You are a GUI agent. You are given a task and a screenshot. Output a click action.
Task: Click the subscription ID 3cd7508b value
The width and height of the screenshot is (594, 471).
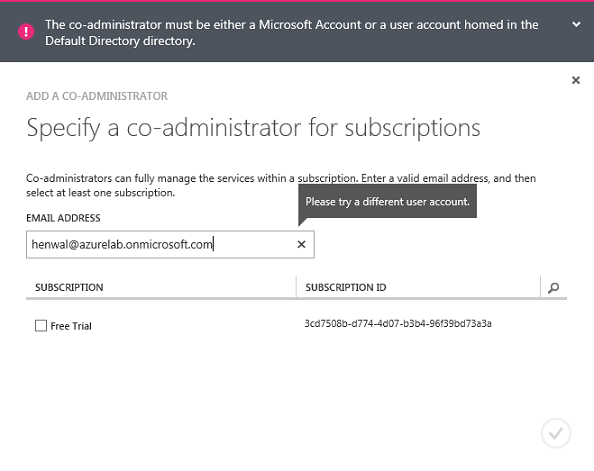398,324
